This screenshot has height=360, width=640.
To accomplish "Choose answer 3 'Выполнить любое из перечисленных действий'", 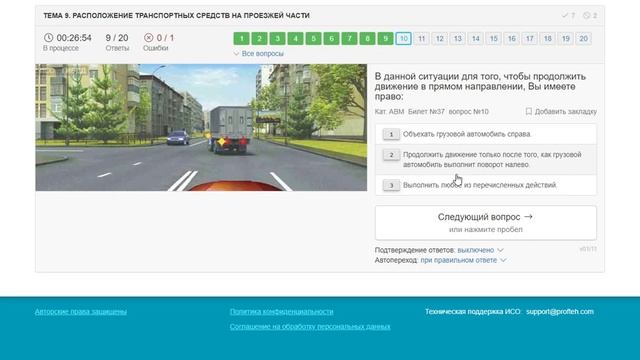I will [486, 185].
